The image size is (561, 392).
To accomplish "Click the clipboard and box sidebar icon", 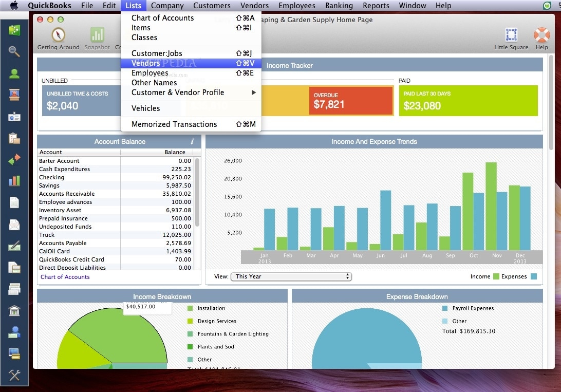I will point(14,138).
